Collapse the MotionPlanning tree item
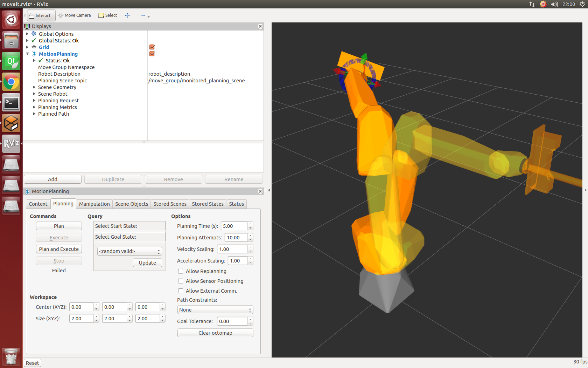The image size is (588, 368). coord(27,54)
